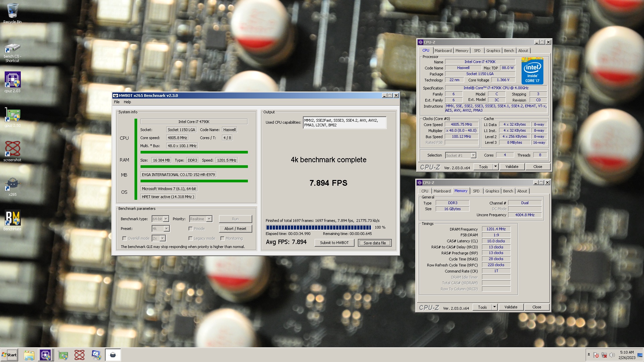This screenshot has width=644, height=362.
Task: Switch to SPD tab in bottom CPU-Z window
Action: tap(476, 191)
